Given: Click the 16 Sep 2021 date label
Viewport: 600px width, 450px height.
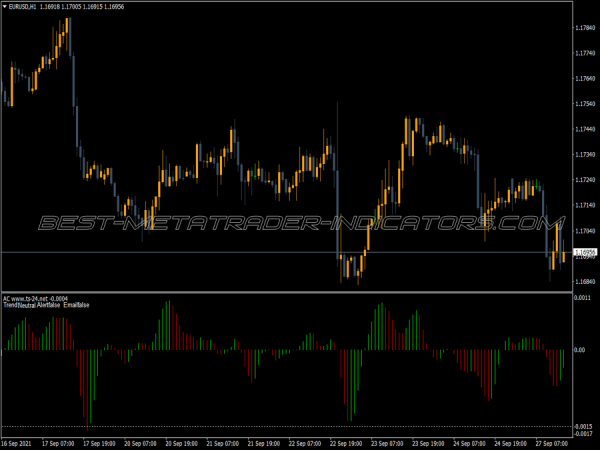Looking at the screenshot, I should (20, 441).
